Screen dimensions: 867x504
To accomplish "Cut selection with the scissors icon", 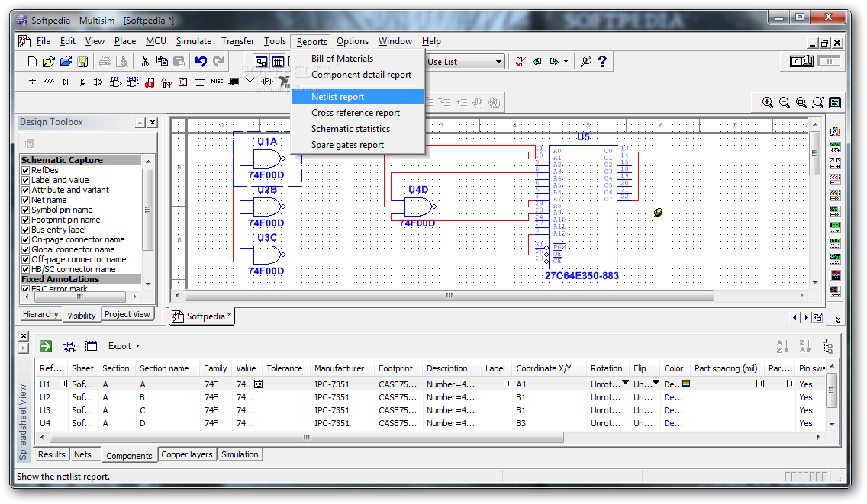I will tap(145, 61).
